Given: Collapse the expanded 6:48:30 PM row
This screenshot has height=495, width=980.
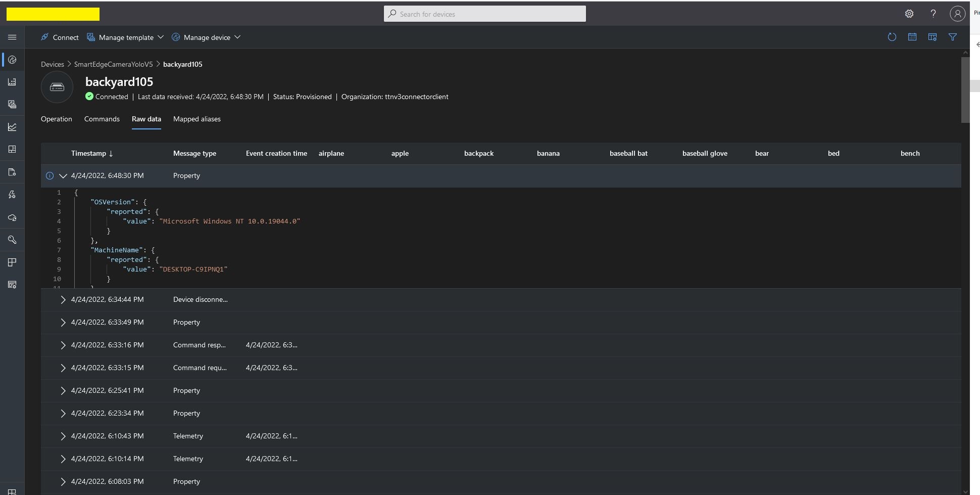Looking at the screenshot, I should (x=63, y=176).
